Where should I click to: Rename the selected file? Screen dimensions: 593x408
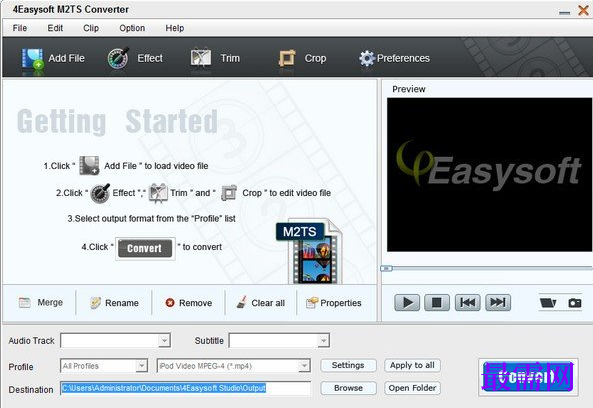114,303
